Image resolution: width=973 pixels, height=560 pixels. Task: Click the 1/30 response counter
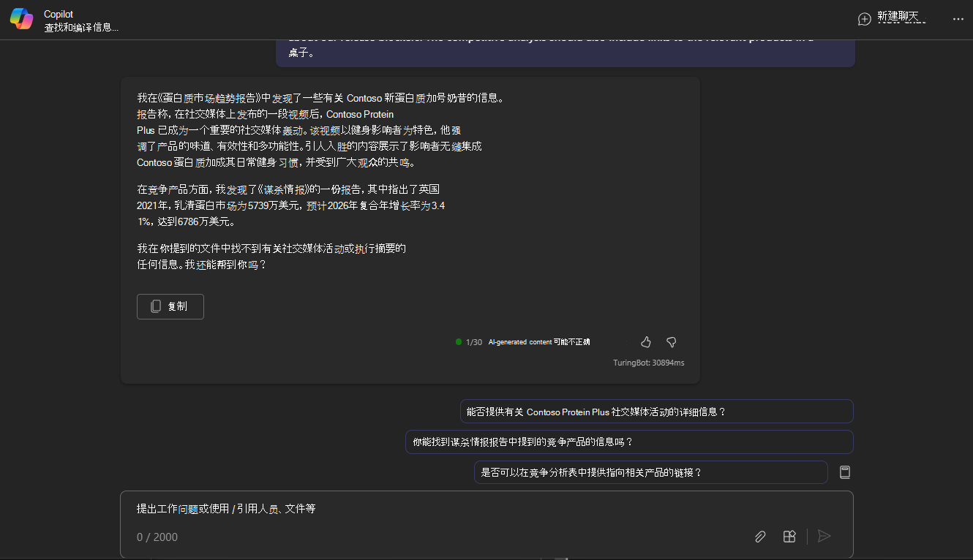point(474,342)
